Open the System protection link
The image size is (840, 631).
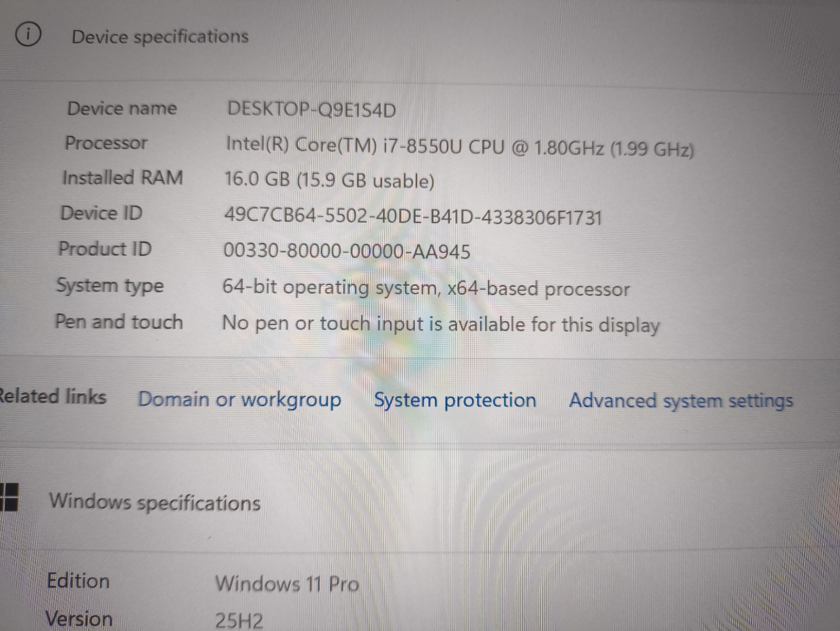(455, 400)
